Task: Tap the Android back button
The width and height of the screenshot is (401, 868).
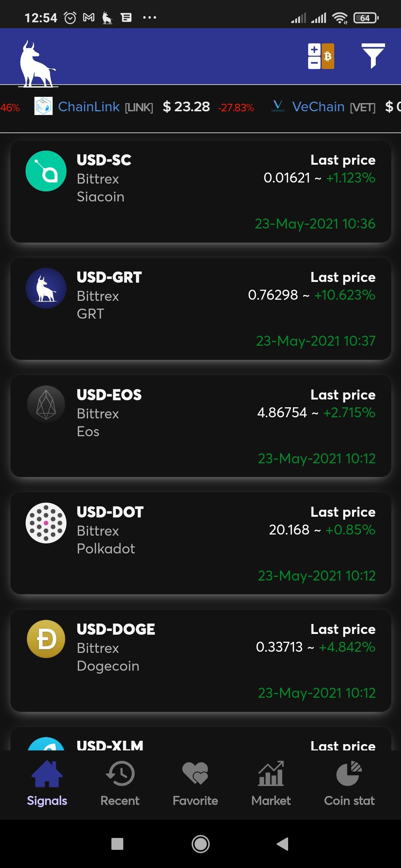Action: click(283, 844)
